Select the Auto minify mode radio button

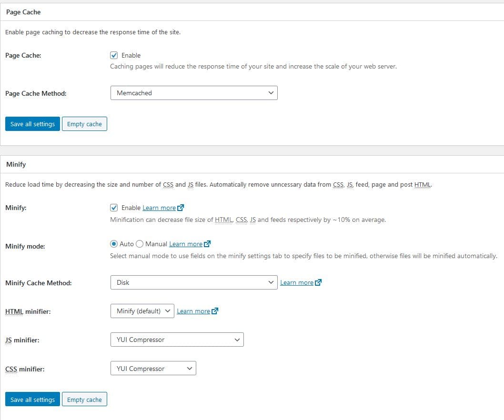click(114, 244)
